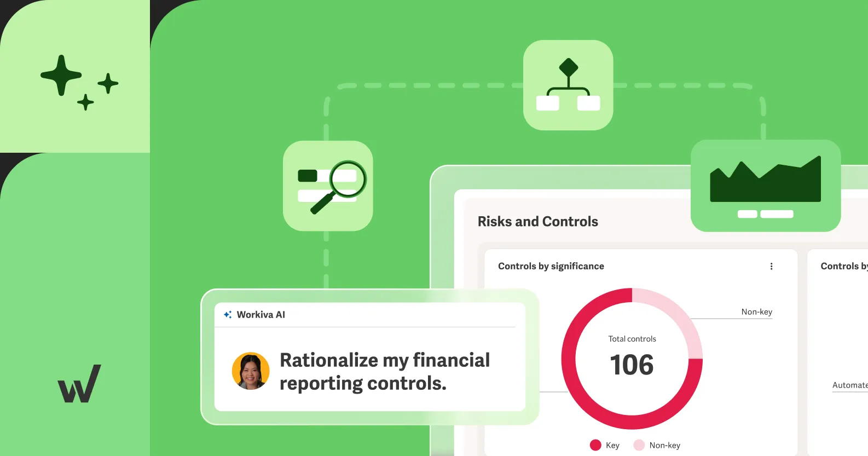This screenshot has width=868, height=456.
Task: Click the small sparkle beside Workiva AI
Action: point(228,315)
